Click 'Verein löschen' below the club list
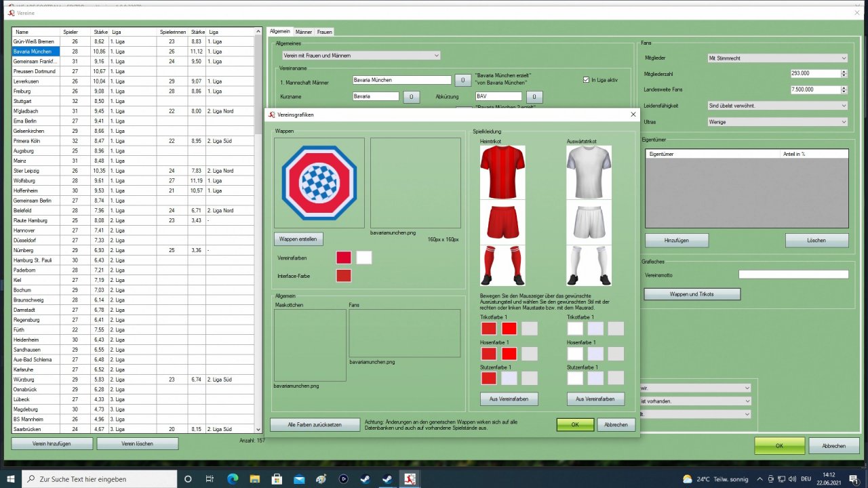 [137, 444]
